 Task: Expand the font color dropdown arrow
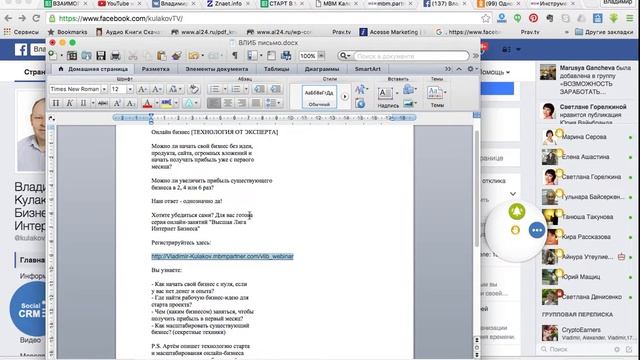coord(157,103)
